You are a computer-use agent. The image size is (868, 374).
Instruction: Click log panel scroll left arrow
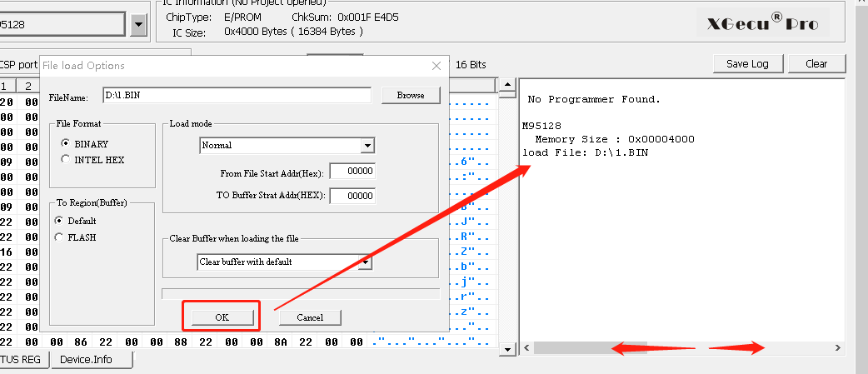pyautogui.click(x=526, y=348)
